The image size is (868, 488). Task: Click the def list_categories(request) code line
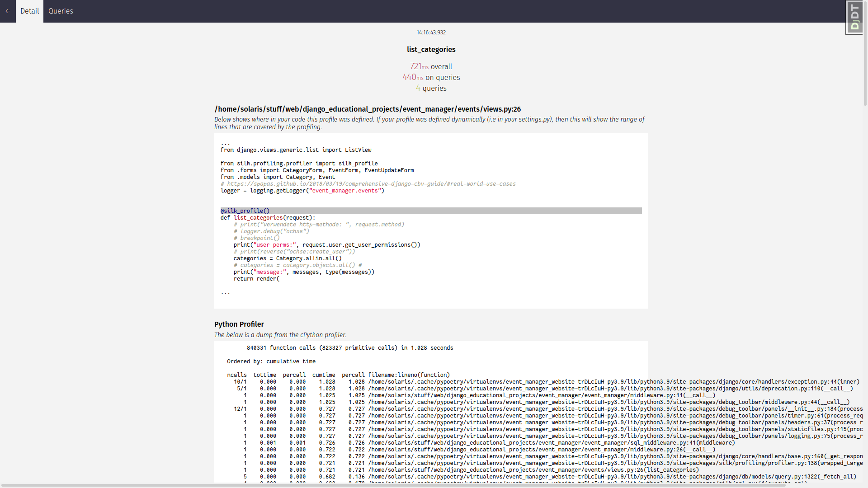coord(268,218)
